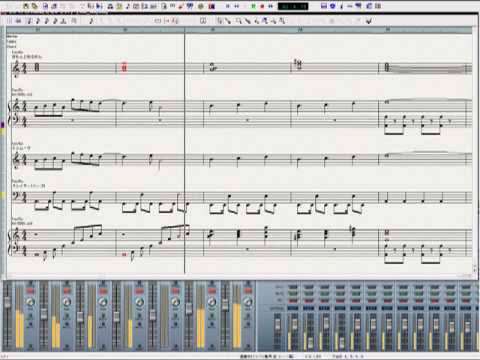The height and width of the screenshot is (360, 480).
Task: Click the red-and-blue icon left of the transport arrows
Action: point(211,6)
